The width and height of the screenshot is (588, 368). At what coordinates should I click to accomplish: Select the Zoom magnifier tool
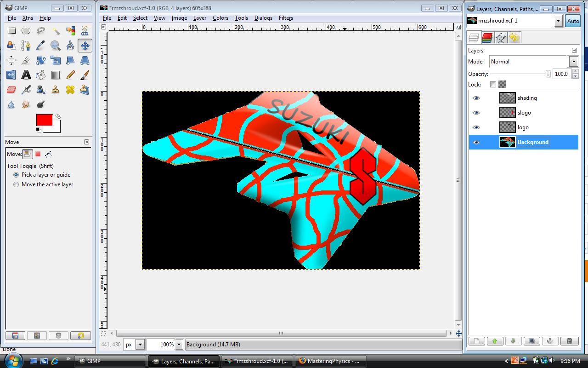(56, 46)
